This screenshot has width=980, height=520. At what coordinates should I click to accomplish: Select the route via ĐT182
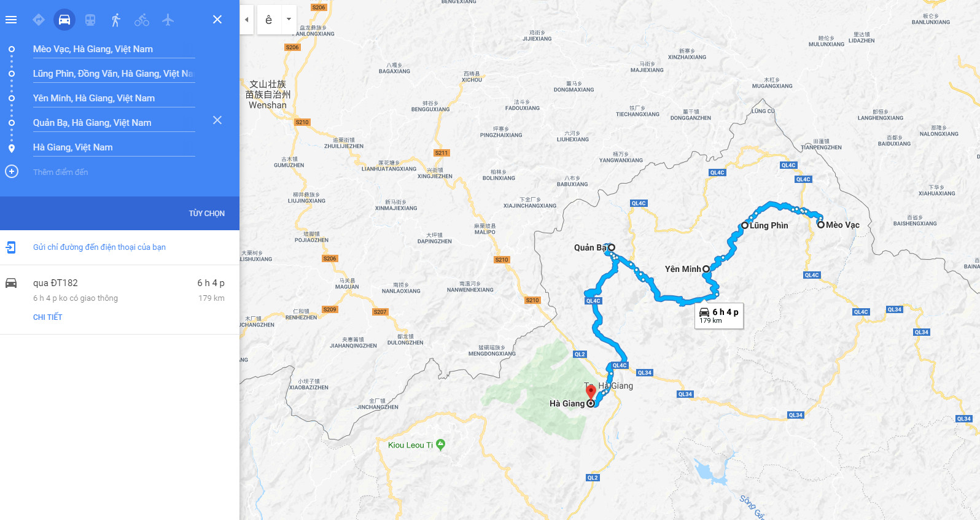tap(120, 300)
